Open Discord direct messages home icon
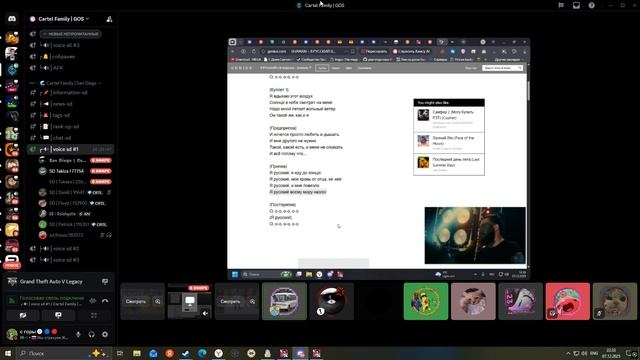Screen dimensions: 640x360 pos(12,19)
